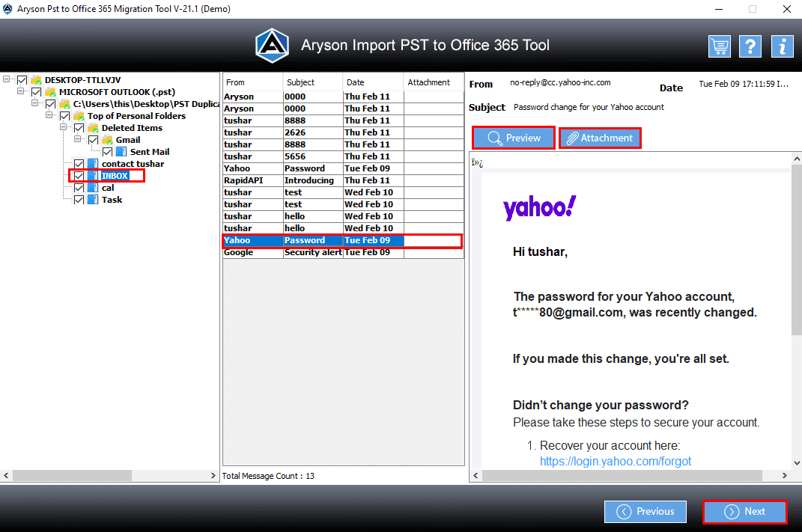Collapse the C:\Users PST file path node

34,103
